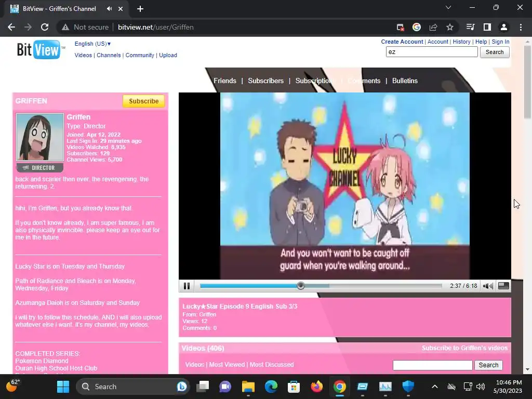The height and width of the screenshot is (399, 532).
Task: Switch to the Comments channel tab
Action: point(364,81)
